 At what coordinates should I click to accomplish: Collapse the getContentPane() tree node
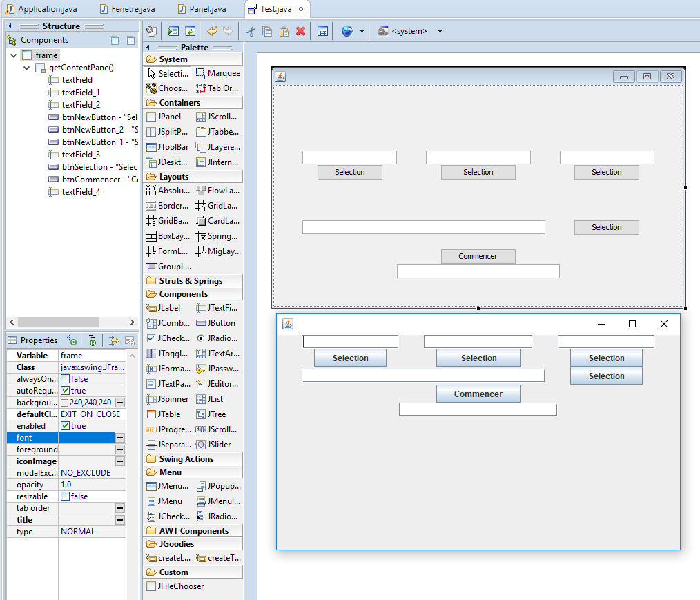(27, 68)
